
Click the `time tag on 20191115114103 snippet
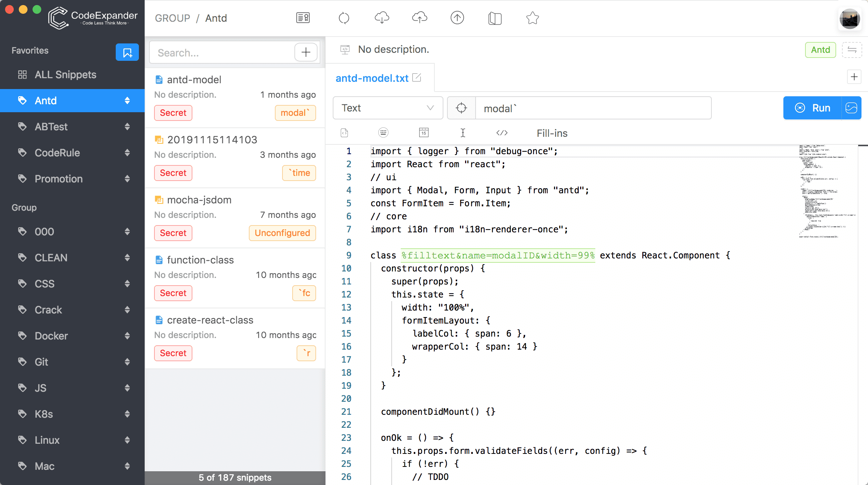tap(299, 173)
